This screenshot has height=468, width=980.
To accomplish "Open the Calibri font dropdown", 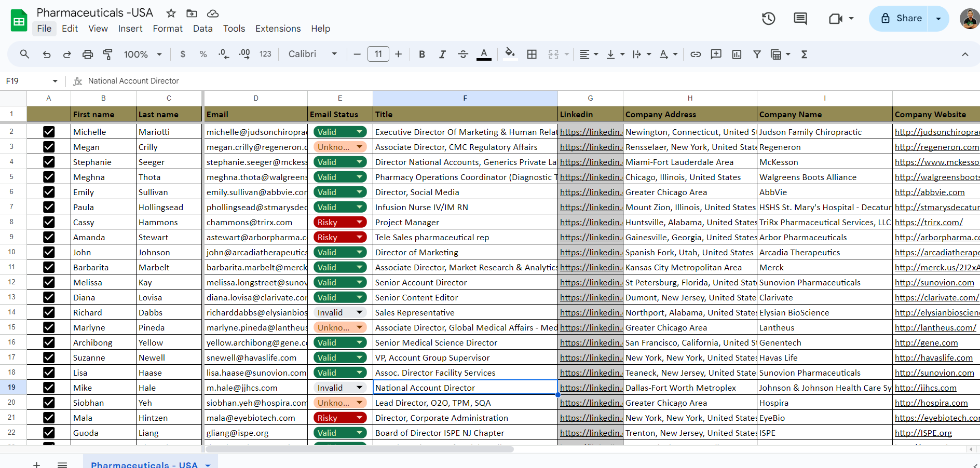I will 312,54.
